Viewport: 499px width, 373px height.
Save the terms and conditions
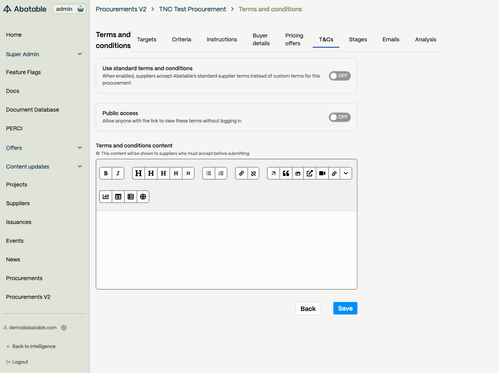coord(345,308)
